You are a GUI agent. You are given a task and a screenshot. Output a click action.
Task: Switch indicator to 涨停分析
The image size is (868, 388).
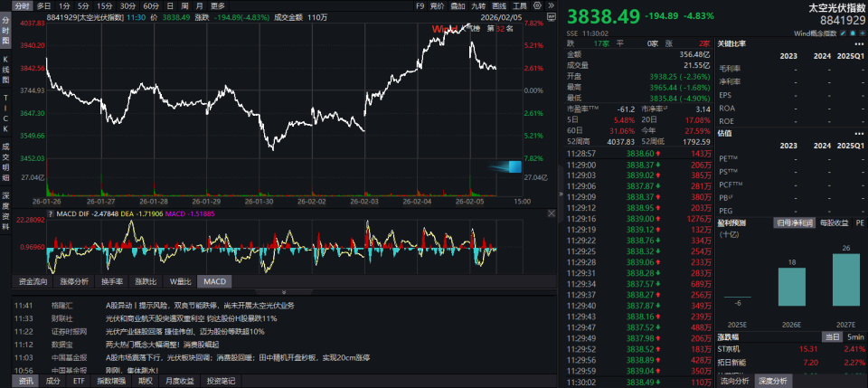74,281
